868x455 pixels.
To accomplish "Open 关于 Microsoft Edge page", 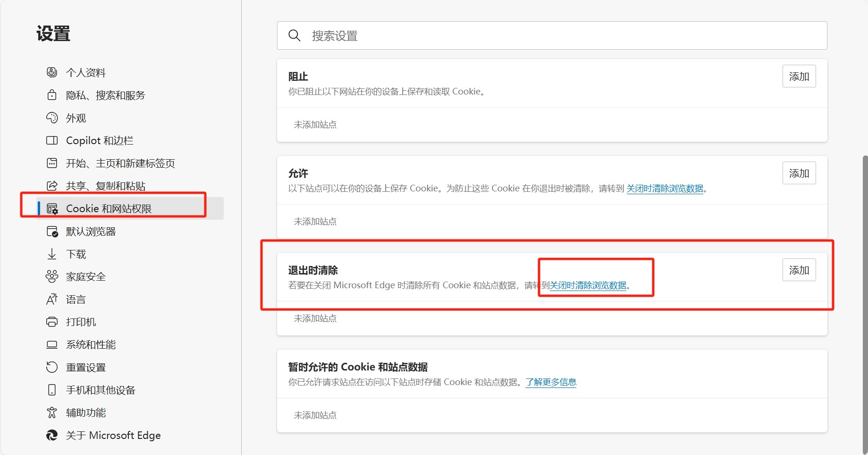I will (x=130, y=435).
